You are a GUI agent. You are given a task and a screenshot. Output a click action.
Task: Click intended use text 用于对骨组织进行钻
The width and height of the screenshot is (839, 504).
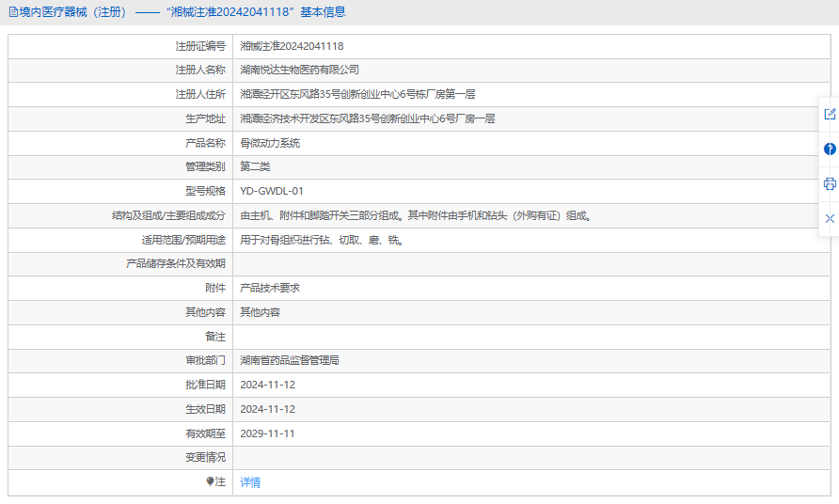[322, 240]
